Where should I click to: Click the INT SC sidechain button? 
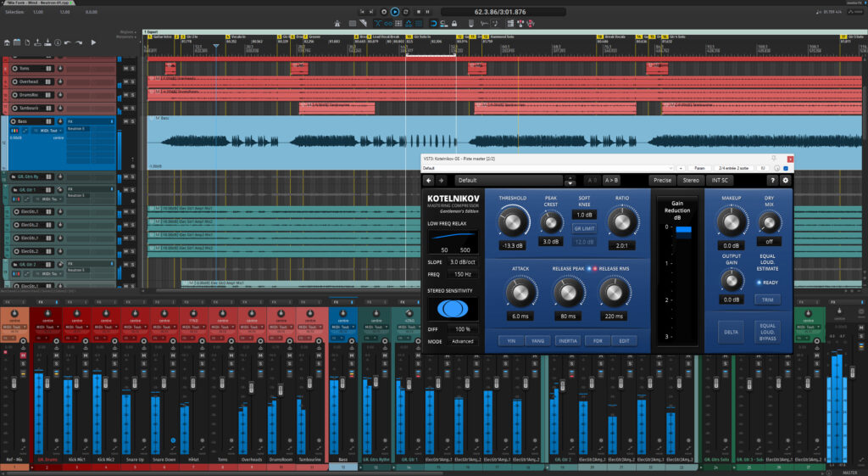point(720,180)
